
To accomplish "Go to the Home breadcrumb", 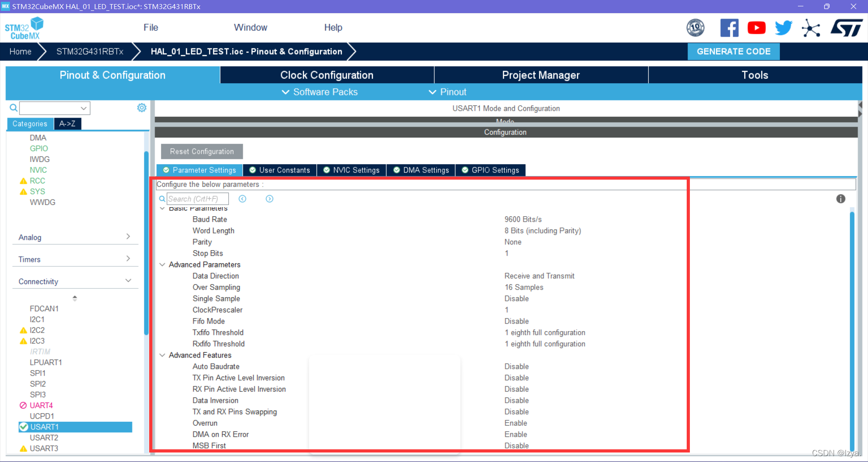I will click(x=20, y=52).
